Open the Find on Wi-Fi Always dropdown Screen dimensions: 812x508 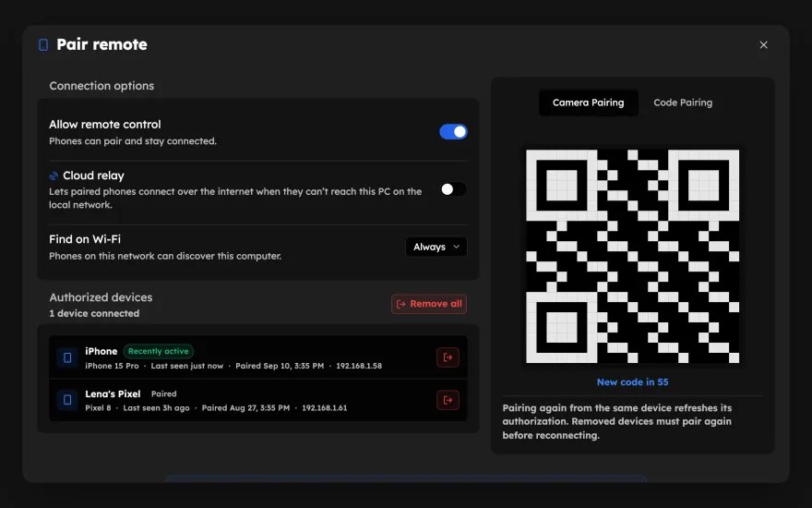436,247
